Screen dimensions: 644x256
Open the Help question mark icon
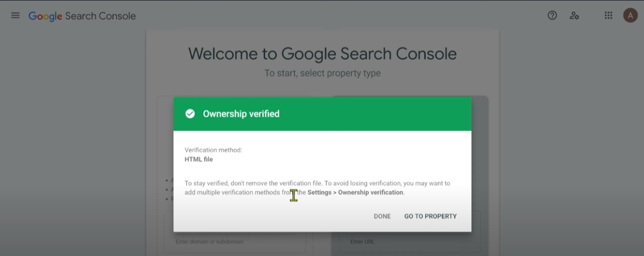pos(552,16)
